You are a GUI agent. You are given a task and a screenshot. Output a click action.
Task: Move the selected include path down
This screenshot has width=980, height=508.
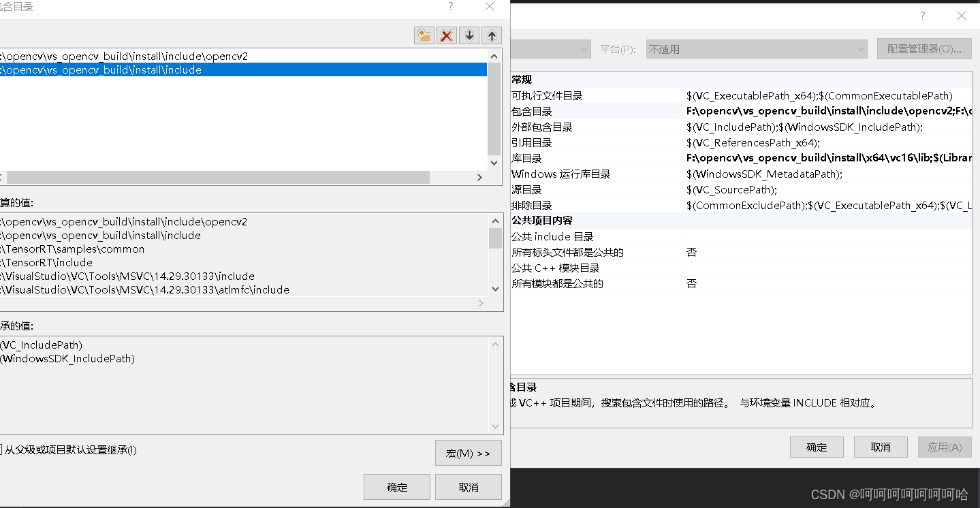[x=469, y=35]
